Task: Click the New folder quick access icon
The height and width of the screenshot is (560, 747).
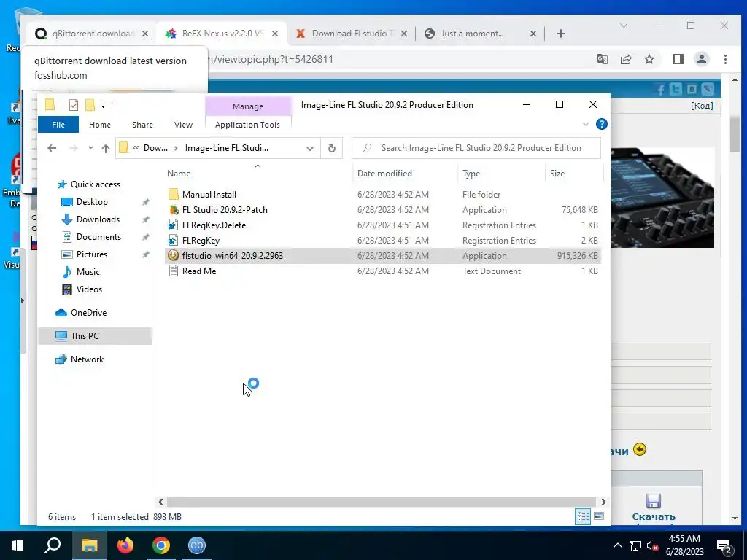Action: coord(90,105)
